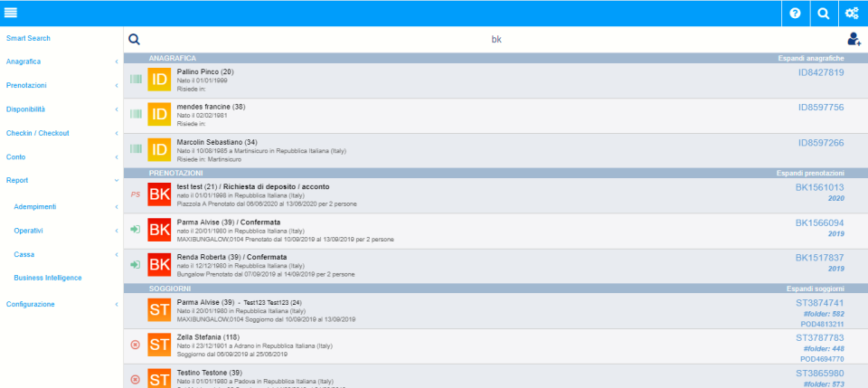868x388 pixels.
Task: Open record ID8597266
Action: 821,143
